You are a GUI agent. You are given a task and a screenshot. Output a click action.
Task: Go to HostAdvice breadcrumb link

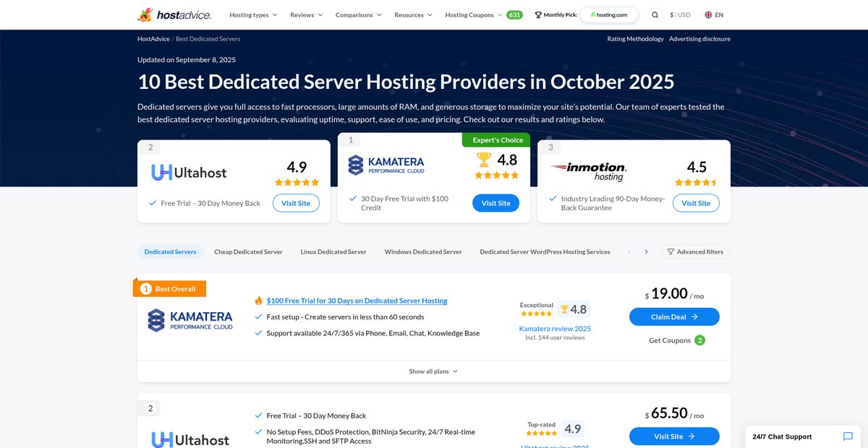153,38
